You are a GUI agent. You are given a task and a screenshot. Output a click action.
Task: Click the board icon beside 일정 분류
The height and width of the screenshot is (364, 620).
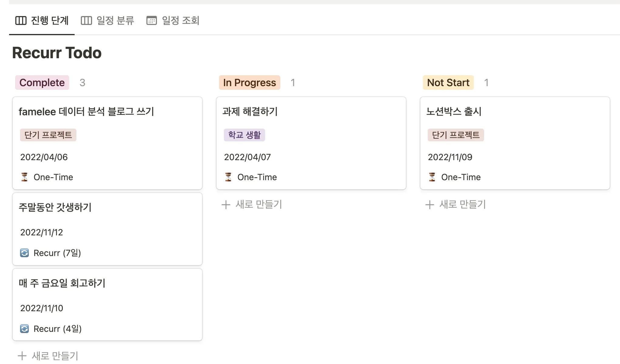[86, 21]
